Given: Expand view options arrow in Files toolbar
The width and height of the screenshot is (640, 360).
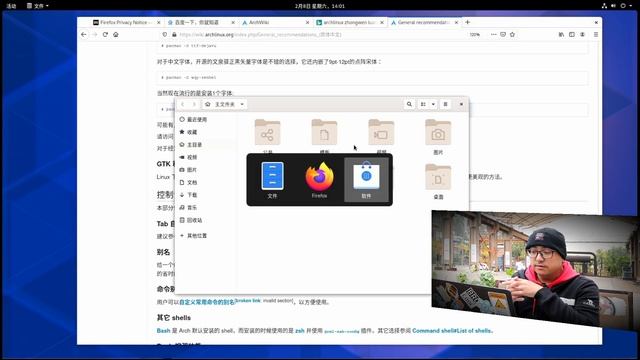Looking at the screenshot, I should click(x=433, y=104).
